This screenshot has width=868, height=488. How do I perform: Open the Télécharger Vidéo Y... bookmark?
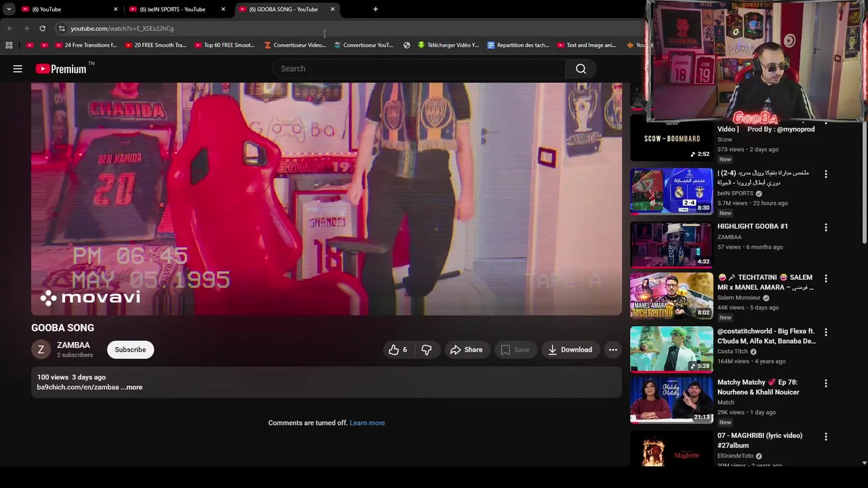tap(448, 45)
